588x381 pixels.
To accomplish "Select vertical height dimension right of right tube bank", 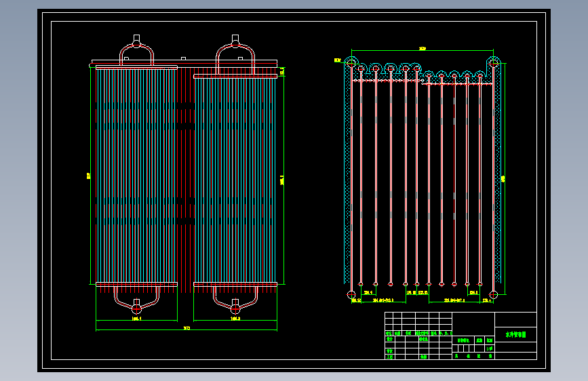I will (x=282, y=180).
